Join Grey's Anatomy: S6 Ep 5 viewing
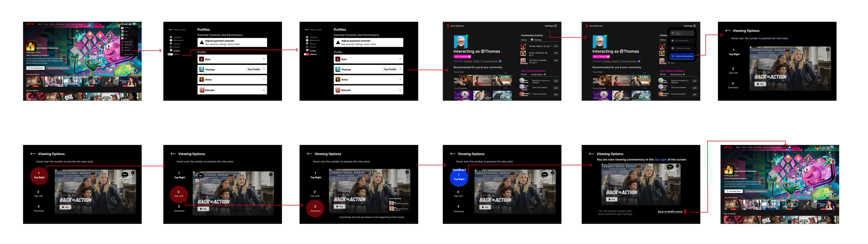The height and width of the screenshot is (244, 868). click(x=556, y=53)
